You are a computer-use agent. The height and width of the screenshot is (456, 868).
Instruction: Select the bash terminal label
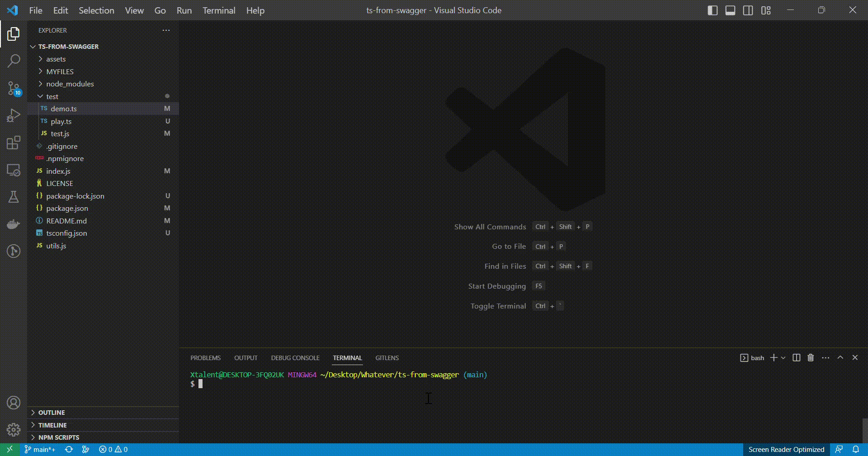coord(752,358)
